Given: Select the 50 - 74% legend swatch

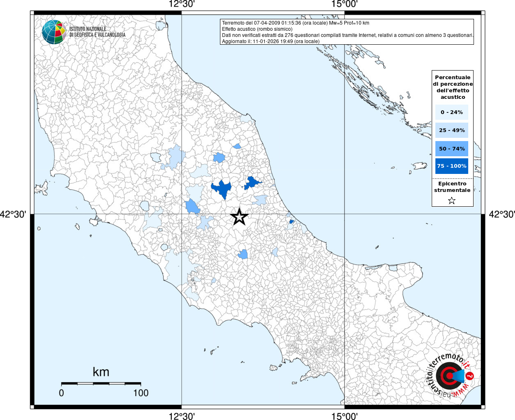Looking at the screenshot, I should (452, 148).
